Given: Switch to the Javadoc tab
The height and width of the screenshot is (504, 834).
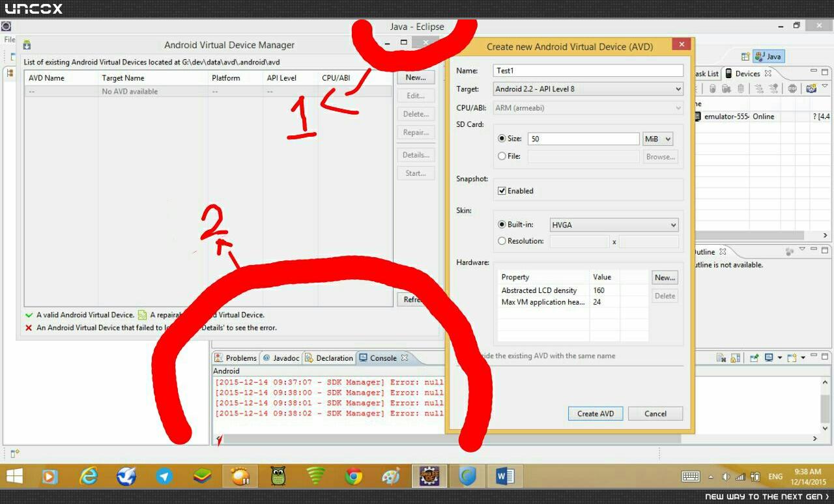Looking at the screenshot, I should pyautogui.click(x=281, y=358).
